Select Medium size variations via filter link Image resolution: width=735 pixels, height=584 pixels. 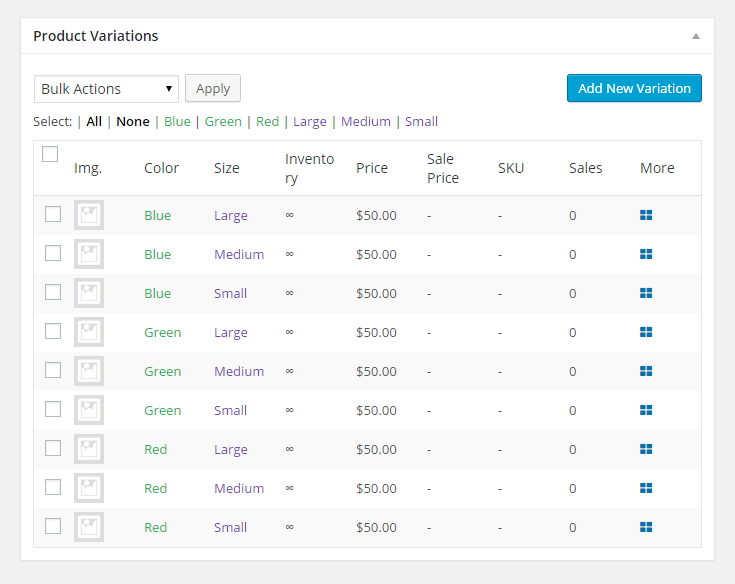click(x=365, y=122)
